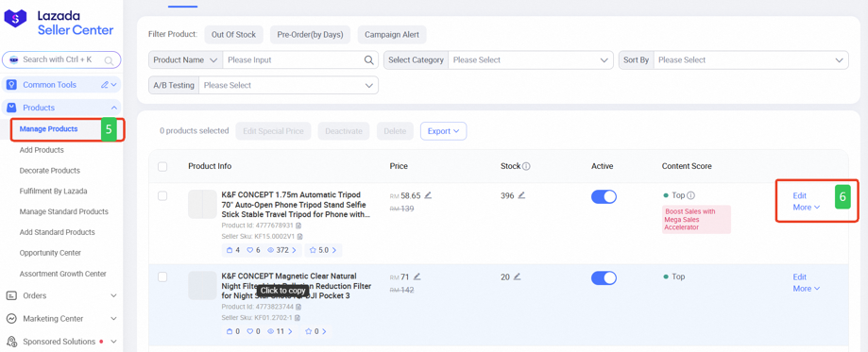
Task: Open Decorate Products in sidebar
Action: [50, 171]
